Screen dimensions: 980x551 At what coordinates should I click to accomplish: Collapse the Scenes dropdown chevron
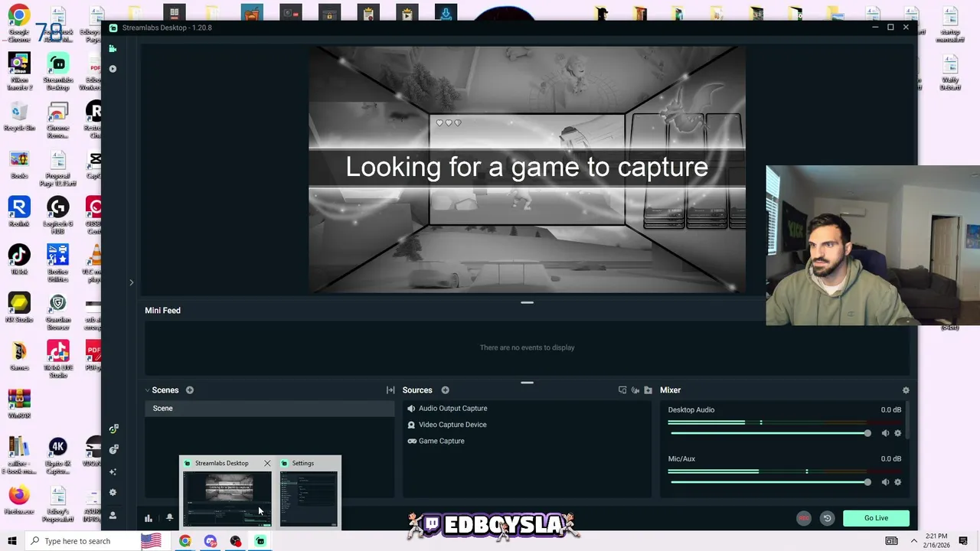(147, 390)
